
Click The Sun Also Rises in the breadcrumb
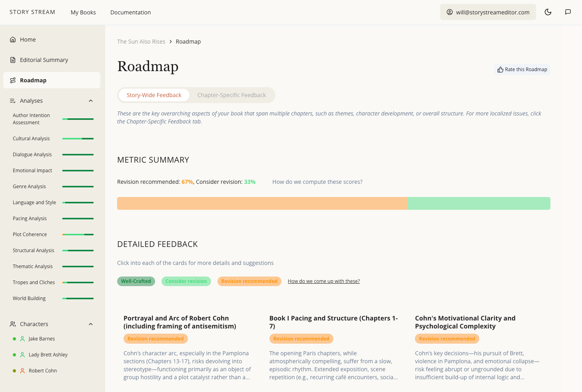click(141, 41)
